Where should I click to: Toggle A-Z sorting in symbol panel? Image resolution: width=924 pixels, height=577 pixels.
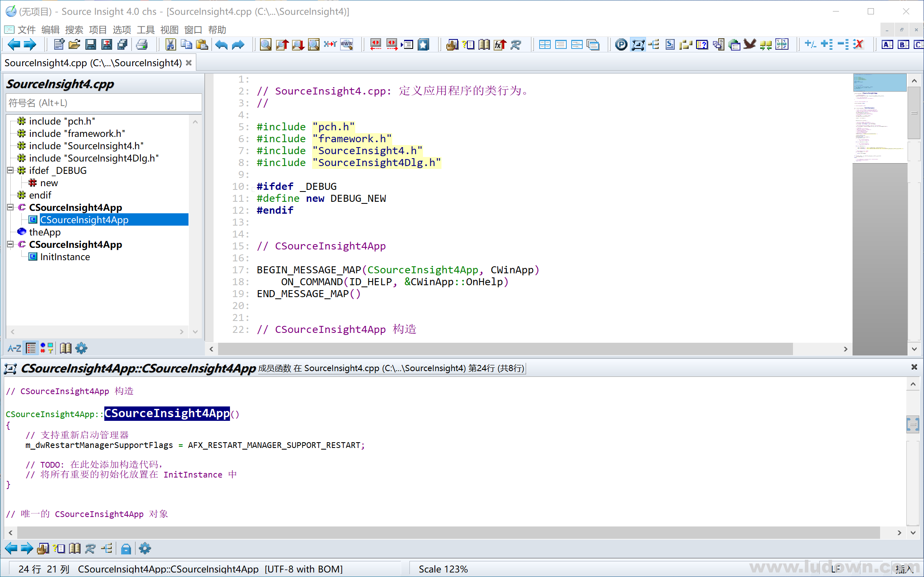pos(14,349)
